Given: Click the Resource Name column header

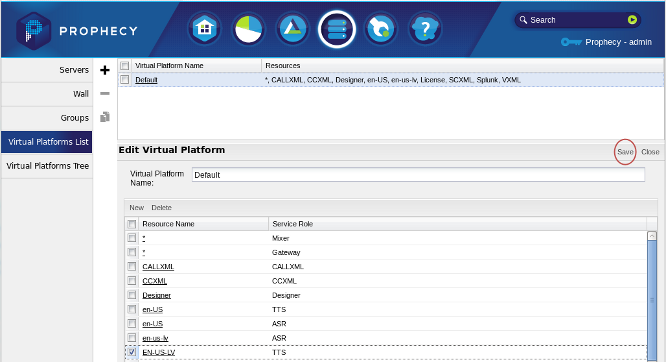Looking at the screenshot, I should 204,224.
